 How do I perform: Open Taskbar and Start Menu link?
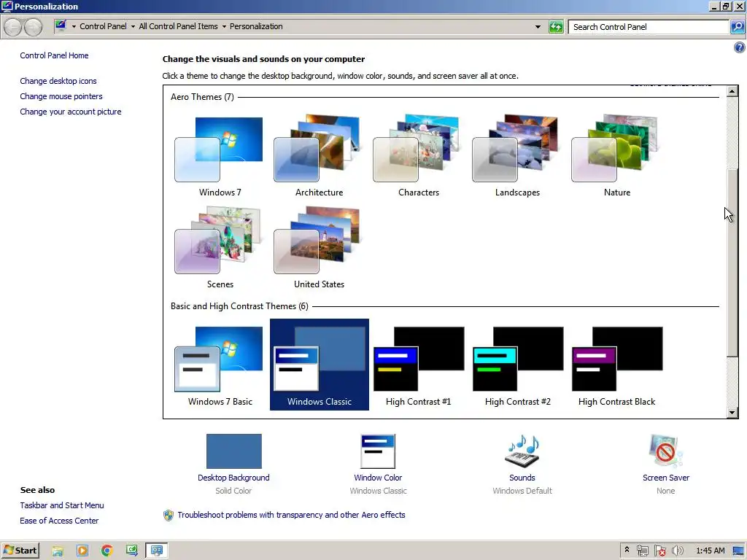(x=62, y=505)
